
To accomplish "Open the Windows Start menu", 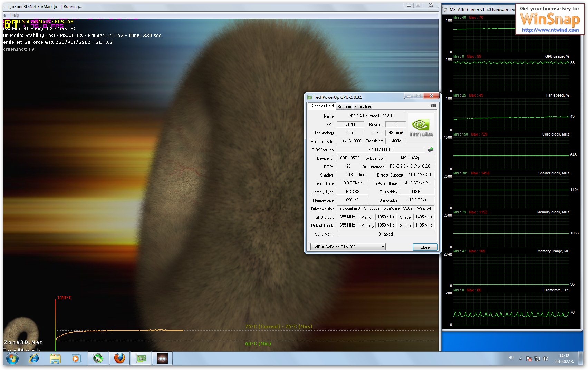I will click(12, 359).
